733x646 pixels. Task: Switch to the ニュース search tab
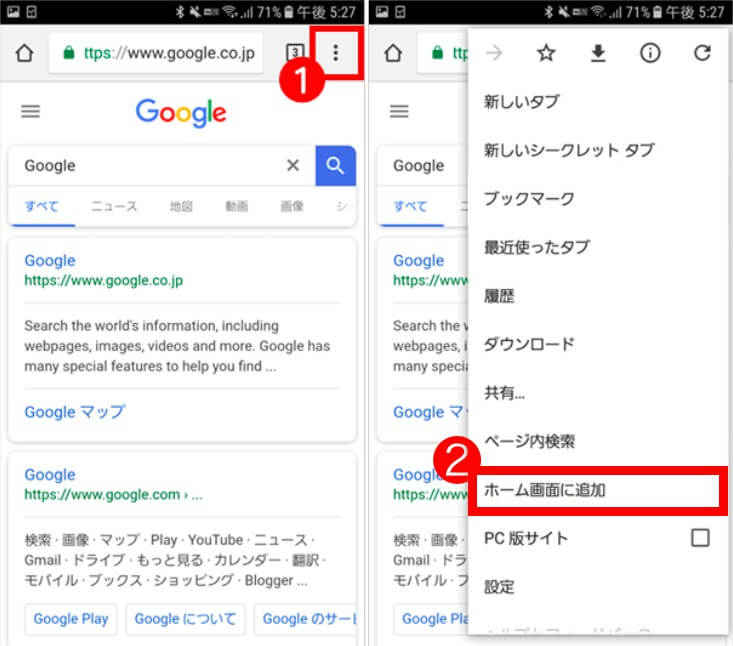click(114, 207)
